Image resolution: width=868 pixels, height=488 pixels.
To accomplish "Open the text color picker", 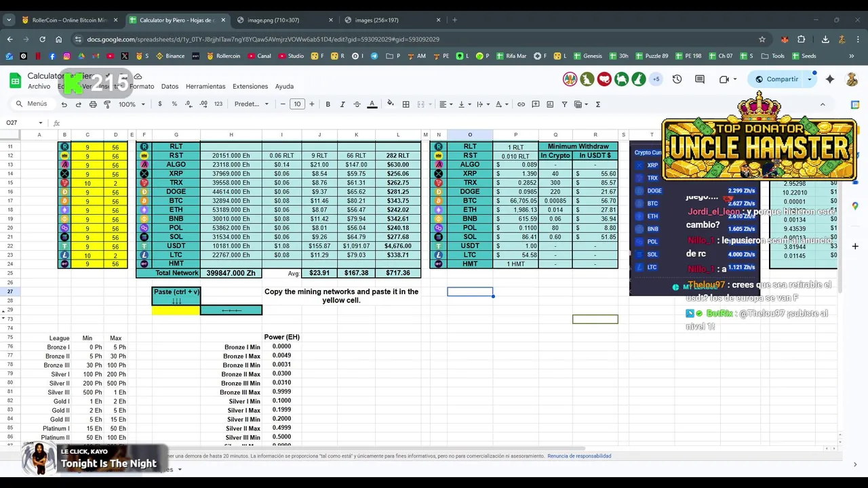I will tap(372, 104).
